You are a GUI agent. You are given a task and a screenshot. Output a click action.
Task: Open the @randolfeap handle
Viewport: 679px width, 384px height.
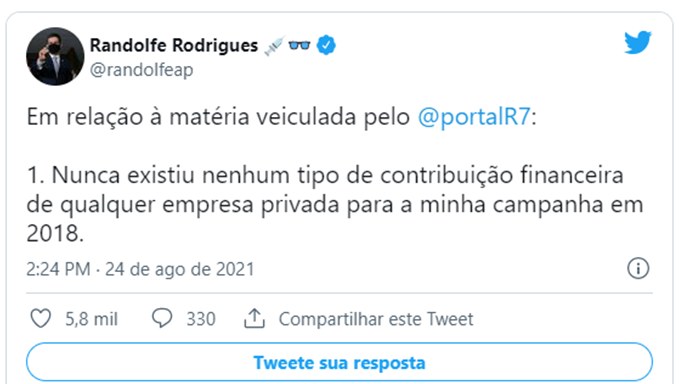tap(142, 70)
